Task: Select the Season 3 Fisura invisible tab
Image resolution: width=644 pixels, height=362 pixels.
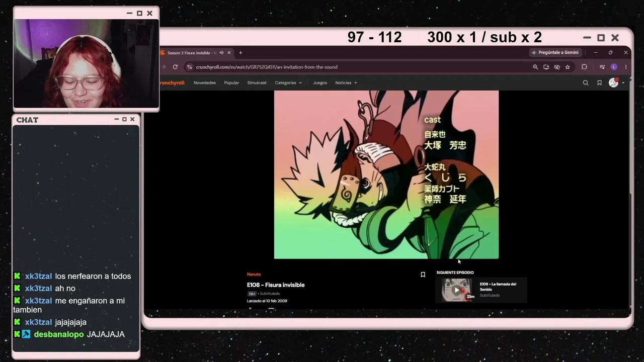Action: (192, 53)
